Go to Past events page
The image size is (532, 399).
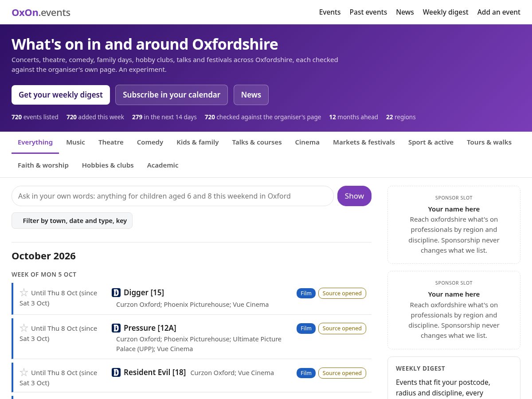point(368,12)
